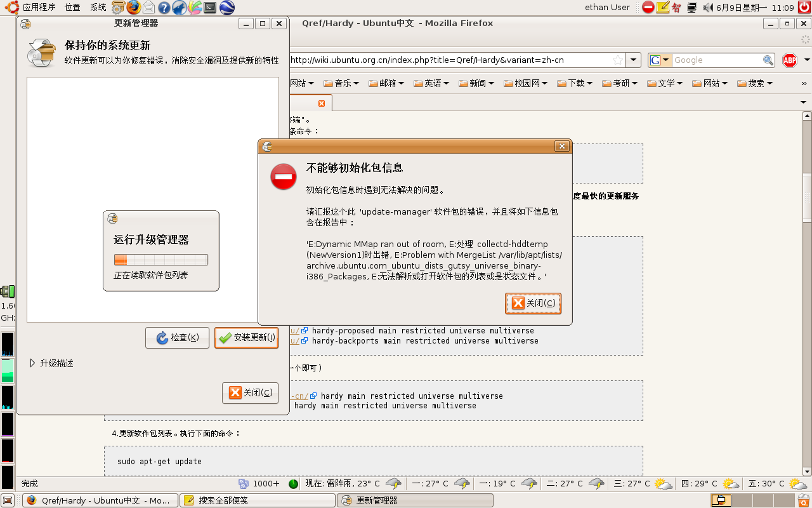Viewport: 812px width, 508px height.
Task: Click the AdBlock Plus ABP icon
Action: coord(789,60)
